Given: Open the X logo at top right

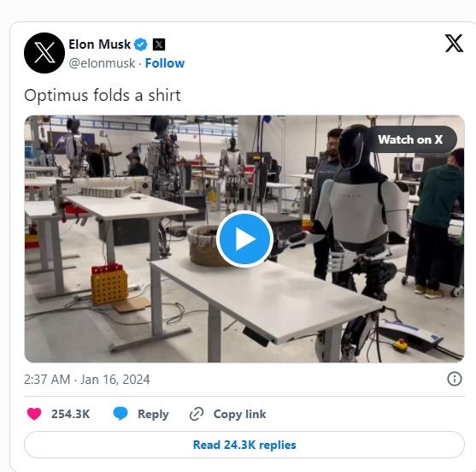Looking at the screenshot, I should 454,43.
